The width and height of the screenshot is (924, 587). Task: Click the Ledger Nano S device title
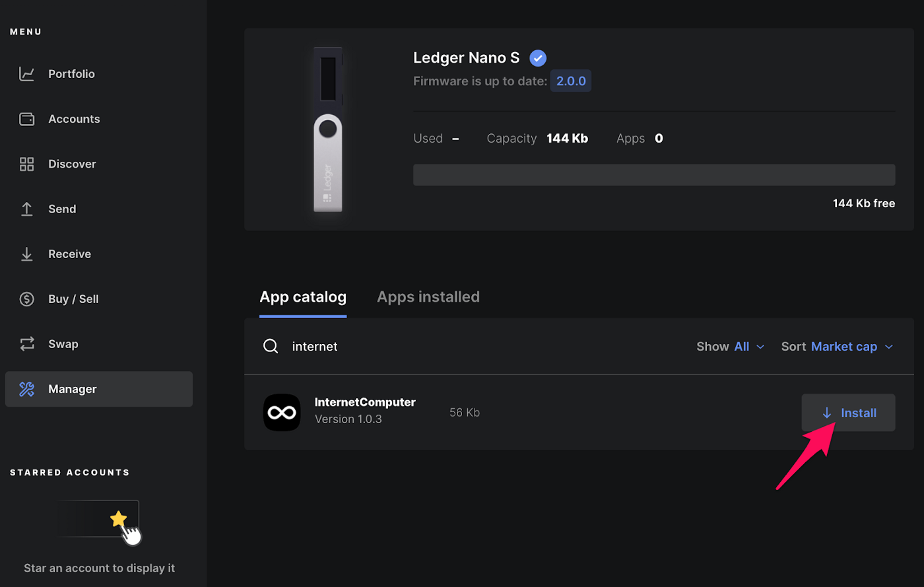point(466,58)
